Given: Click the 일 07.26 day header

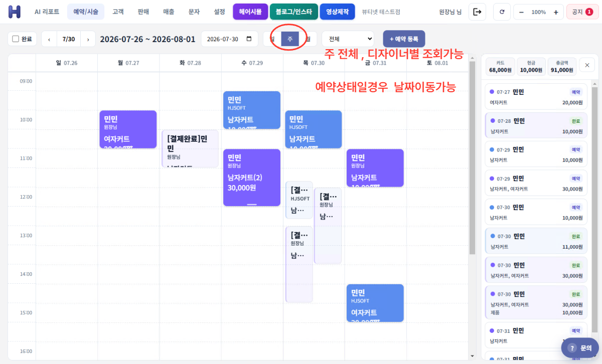Looking at the screenshot, I should [x=66, y=63].
